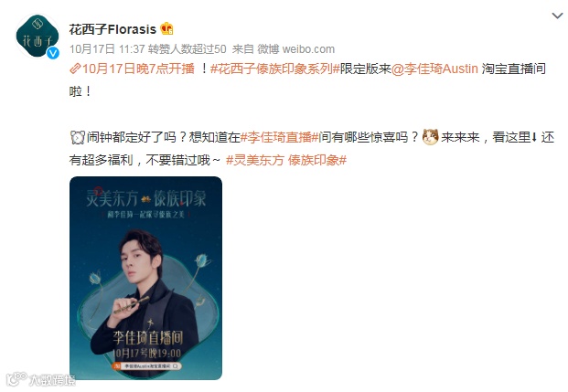Open the 花西子Florasis account name
Screen dimensions: 568x392
(x=113, y=29)
